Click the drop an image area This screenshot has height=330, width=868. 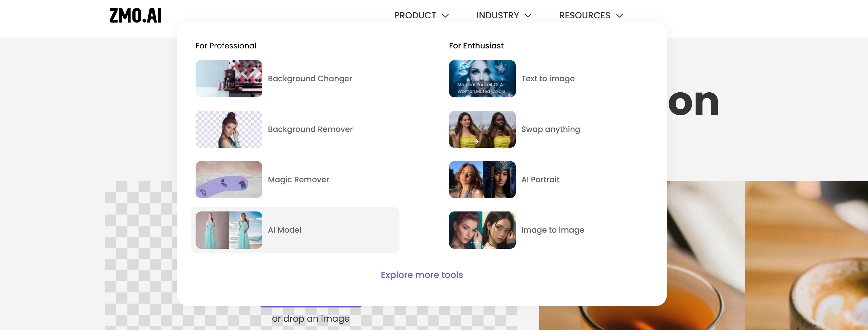(x=310, y=319)
